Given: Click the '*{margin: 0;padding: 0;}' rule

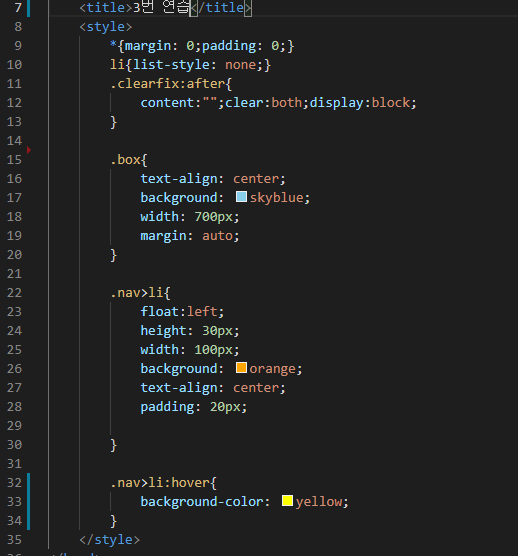Looking at the screenshot, I should pyautogui.click(x=202, y=46).
